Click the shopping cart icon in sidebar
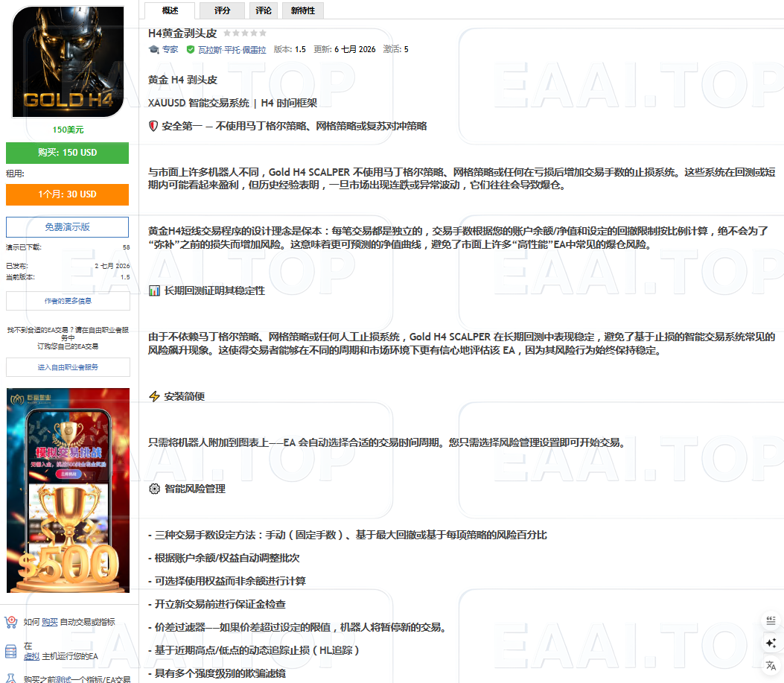The image size is (784, 683). [11, 622]
